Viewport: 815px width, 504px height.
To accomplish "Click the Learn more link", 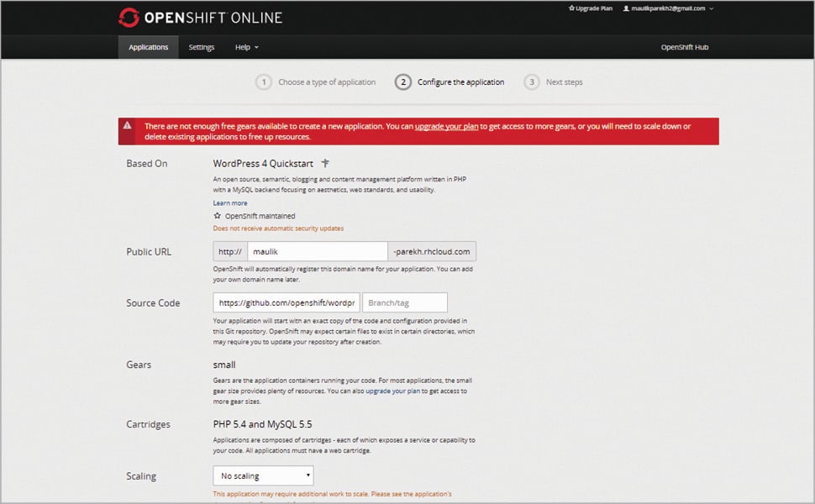I will (230, 202).
